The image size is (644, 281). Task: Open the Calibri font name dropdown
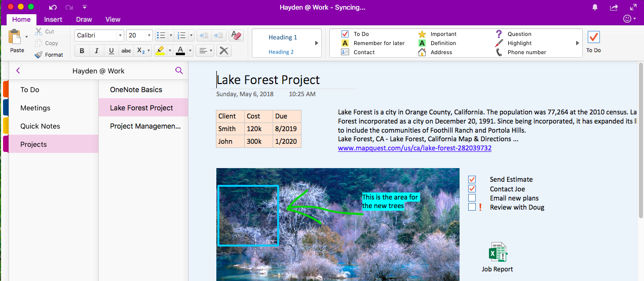click(120, 35)
